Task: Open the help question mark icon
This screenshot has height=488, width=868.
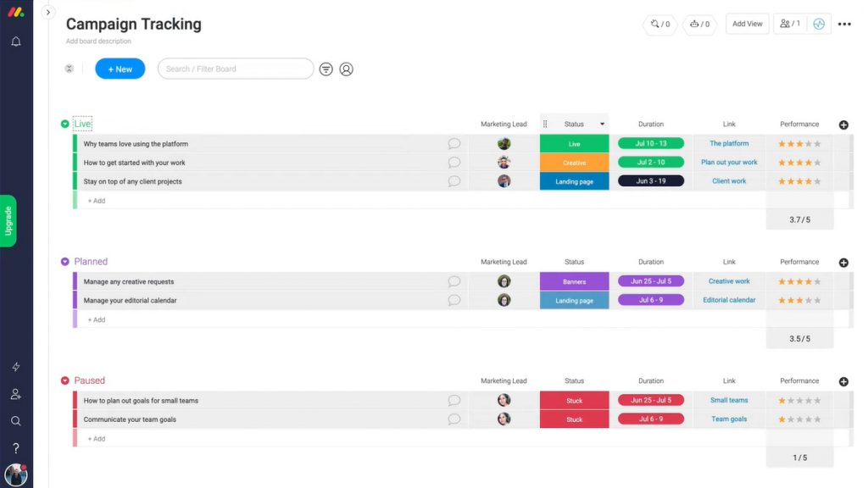Action: [x=15, y=447]
